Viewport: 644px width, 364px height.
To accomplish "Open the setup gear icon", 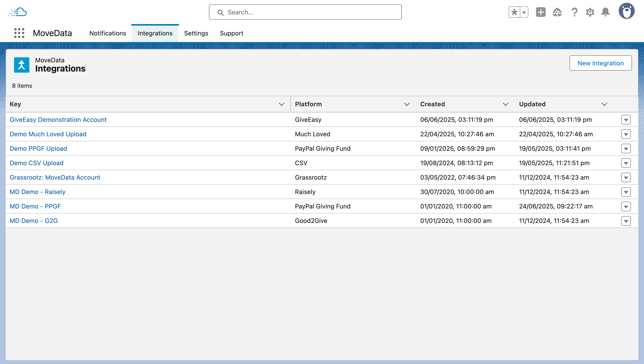I will 590,12.
